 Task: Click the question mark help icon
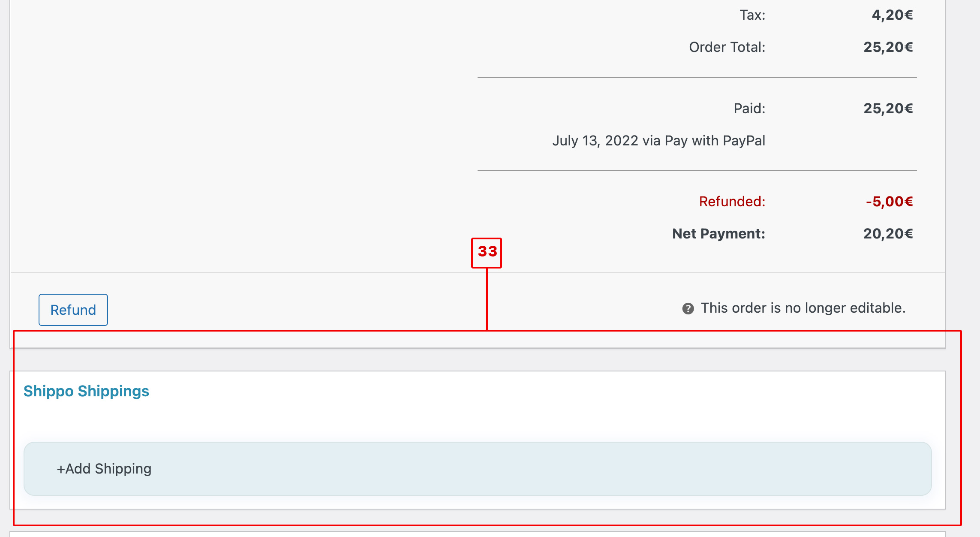pos(688,308)
